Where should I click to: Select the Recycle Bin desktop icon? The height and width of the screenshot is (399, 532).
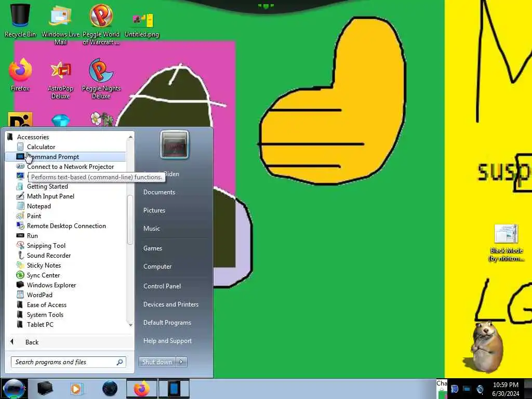pos(20,21)
